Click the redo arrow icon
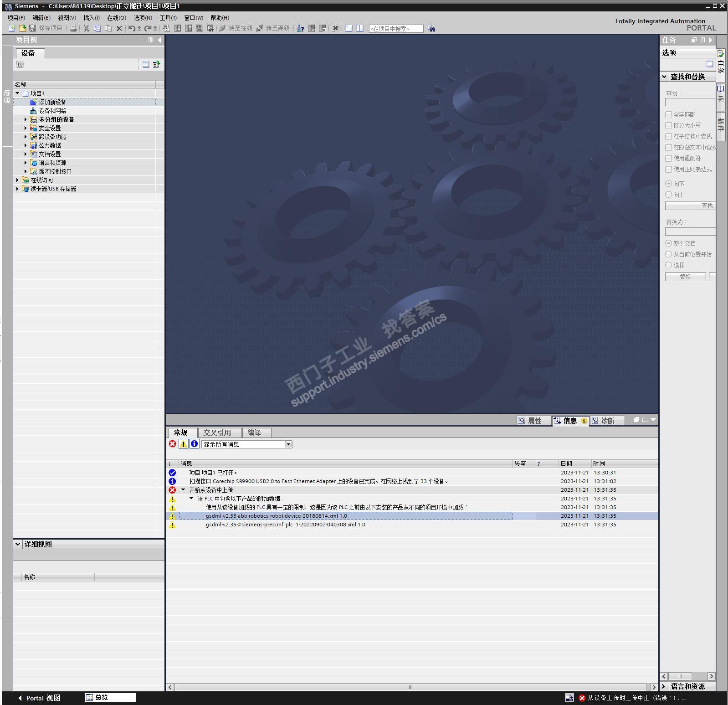The image size is (728, 705). pyautogui.click(x=148, y=28)
